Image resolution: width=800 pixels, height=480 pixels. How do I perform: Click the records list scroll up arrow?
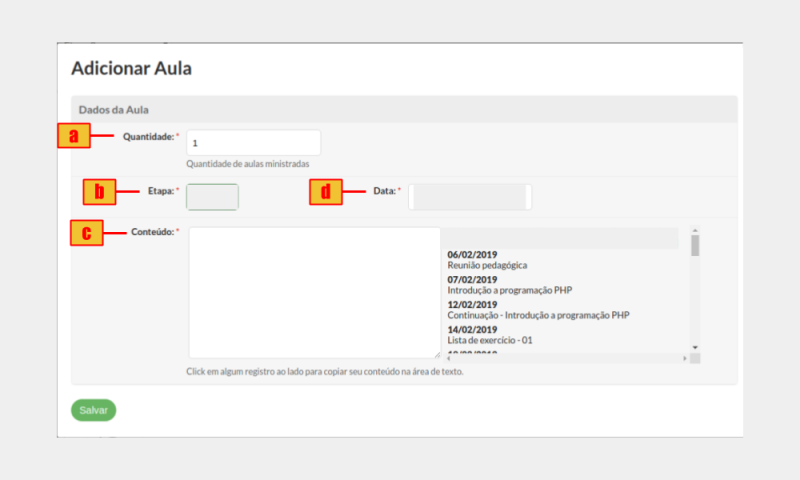coord(695,231)
